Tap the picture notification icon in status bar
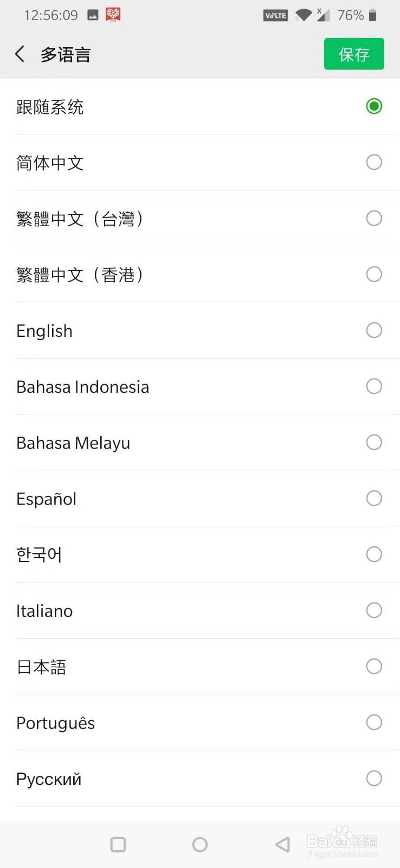This screenshot has width=400, height=868. 93,16
